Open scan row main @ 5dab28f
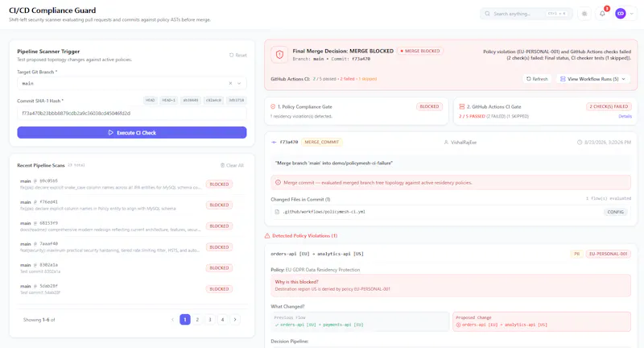644x348 pixels. 132,289
